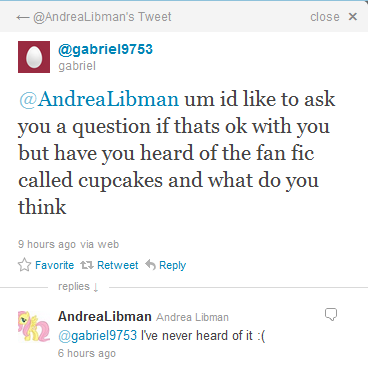Screen dimensions: 368x371
Task: Select the Favorite text link
Action: coord(55,265)
